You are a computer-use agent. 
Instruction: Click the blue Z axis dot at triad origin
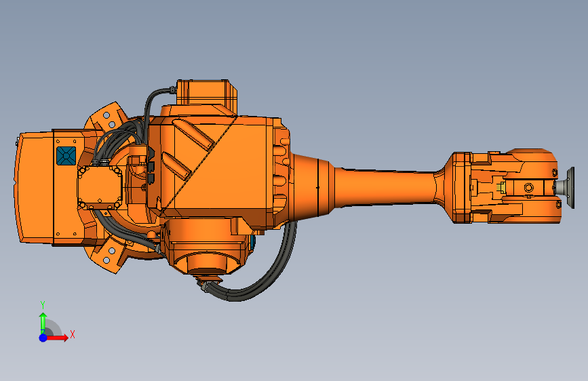click(43, 338)
